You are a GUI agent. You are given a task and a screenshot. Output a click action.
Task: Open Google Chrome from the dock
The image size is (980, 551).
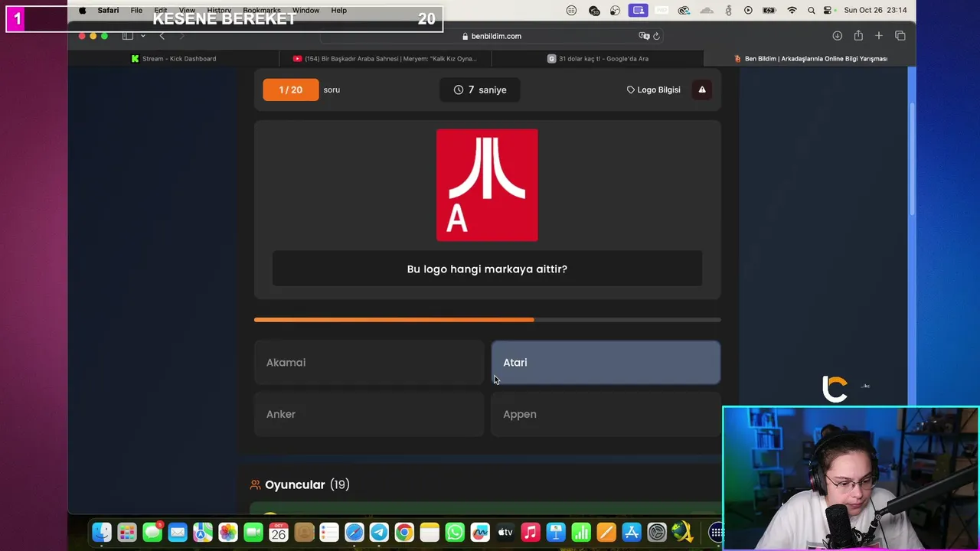(x=404, y=532)
